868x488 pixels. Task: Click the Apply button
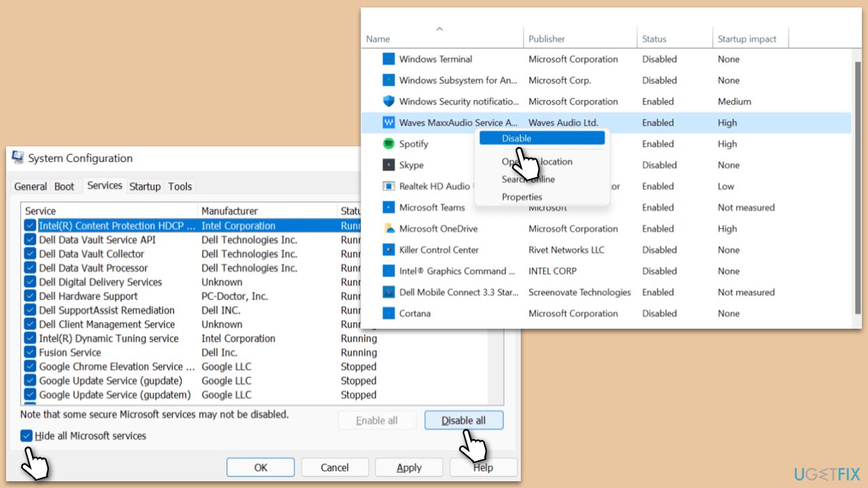pyautogui.click(x=409, y=468)
